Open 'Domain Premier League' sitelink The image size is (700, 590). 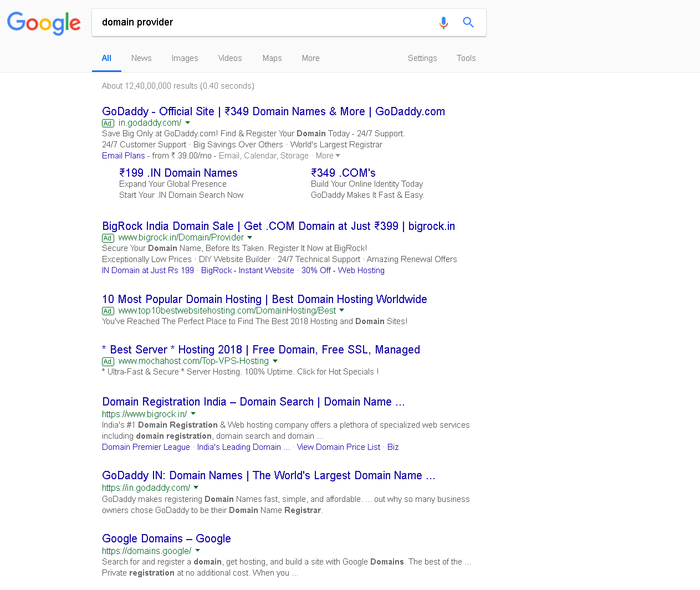pos(146,447)
